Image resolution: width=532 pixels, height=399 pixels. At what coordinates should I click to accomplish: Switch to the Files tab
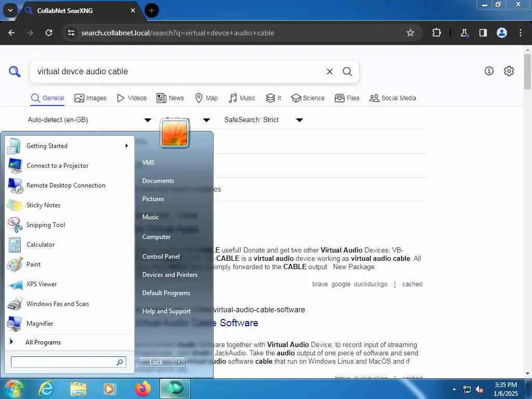point(347,98)
